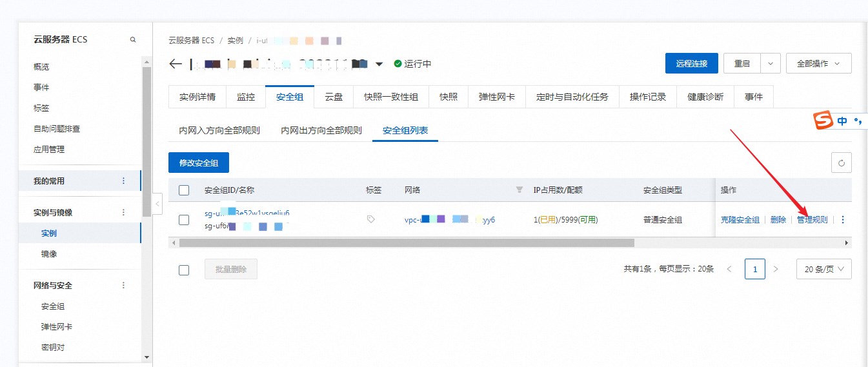Open the 快照一致性组 tab
This screenshot has height=367, width=868.
tap(391, 97)
